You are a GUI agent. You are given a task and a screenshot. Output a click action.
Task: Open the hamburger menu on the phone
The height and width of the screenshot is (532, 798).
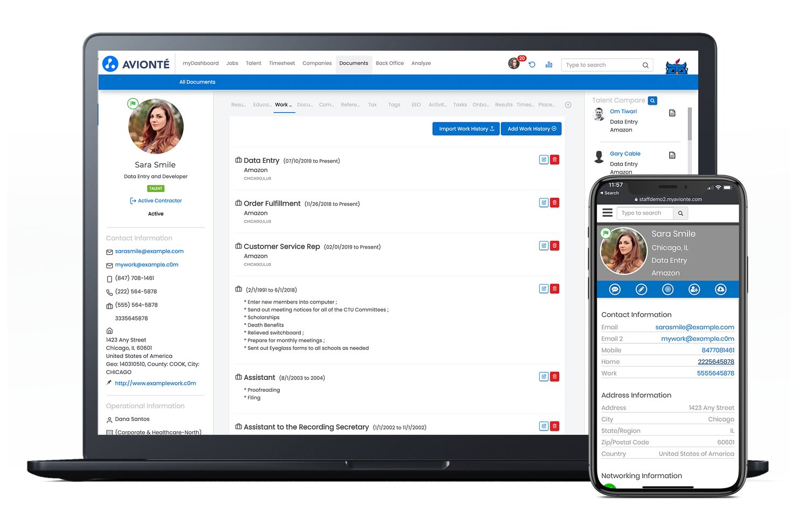click(x=607, y=213)
